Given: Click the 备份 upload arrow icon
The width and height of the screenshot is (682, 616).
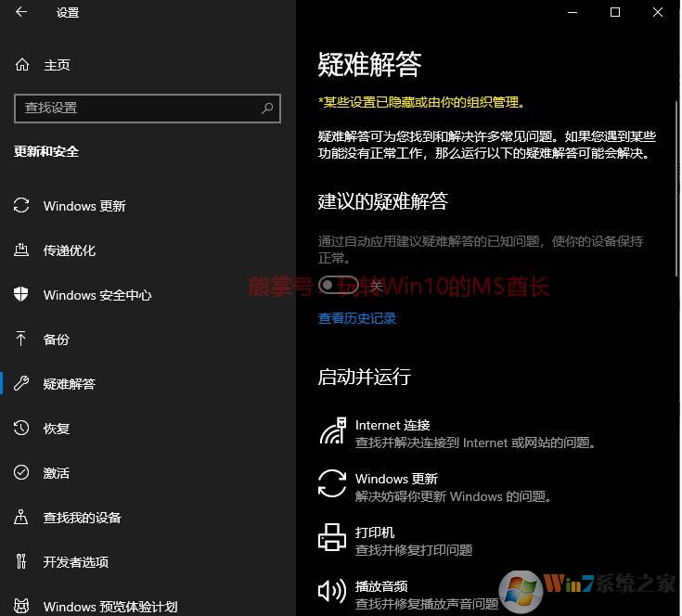Looking at the screenshot, I should click(x=20, y=339).
